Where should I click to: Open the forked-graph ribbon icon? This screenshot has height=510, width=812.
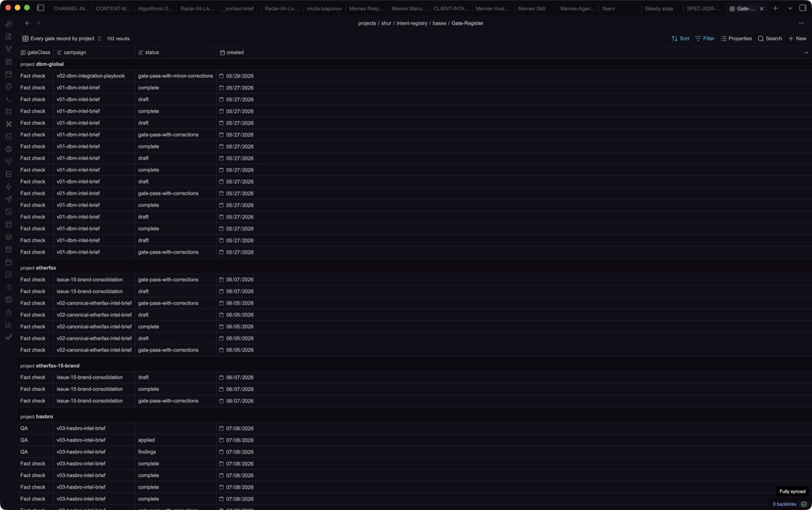click(9, 49)
